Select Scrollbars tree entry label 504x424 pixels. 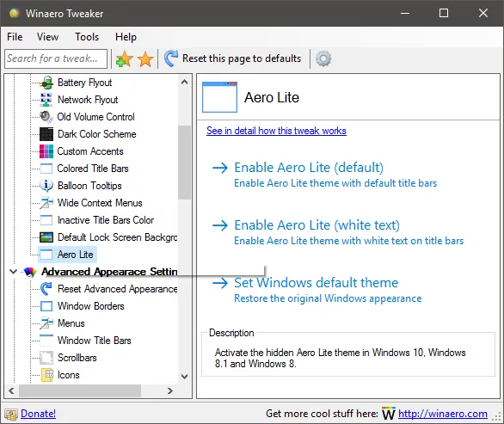tap(77, 358)
